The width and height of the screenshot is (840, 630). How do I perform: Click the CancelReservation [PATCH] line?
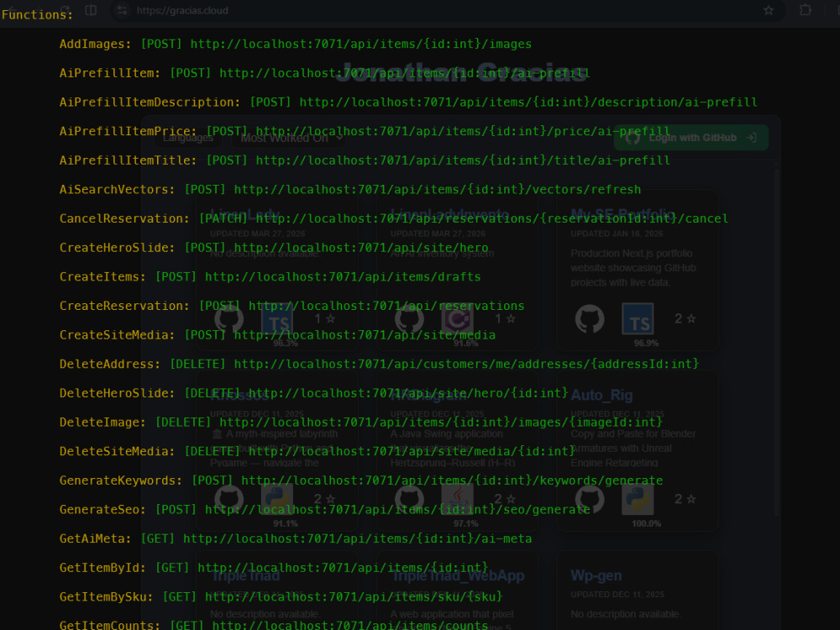(394, 218)
